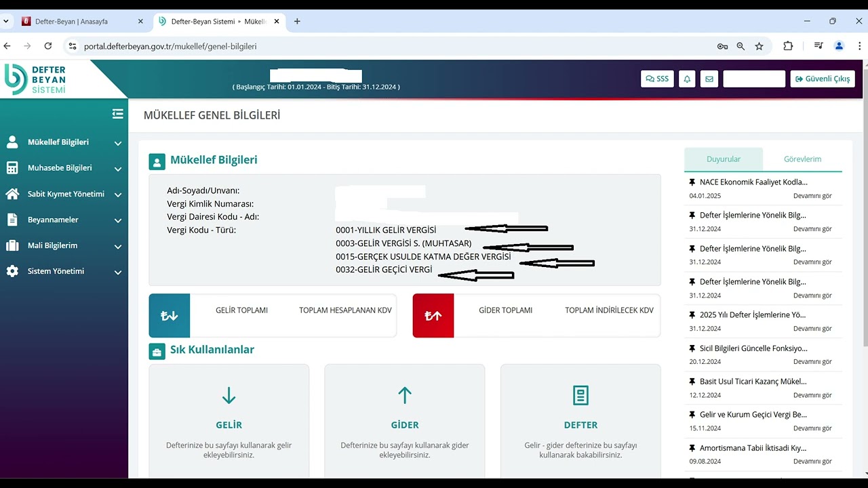
Task: Click the Defter Beyan Sistemi logo
Action: pos(36,79)
